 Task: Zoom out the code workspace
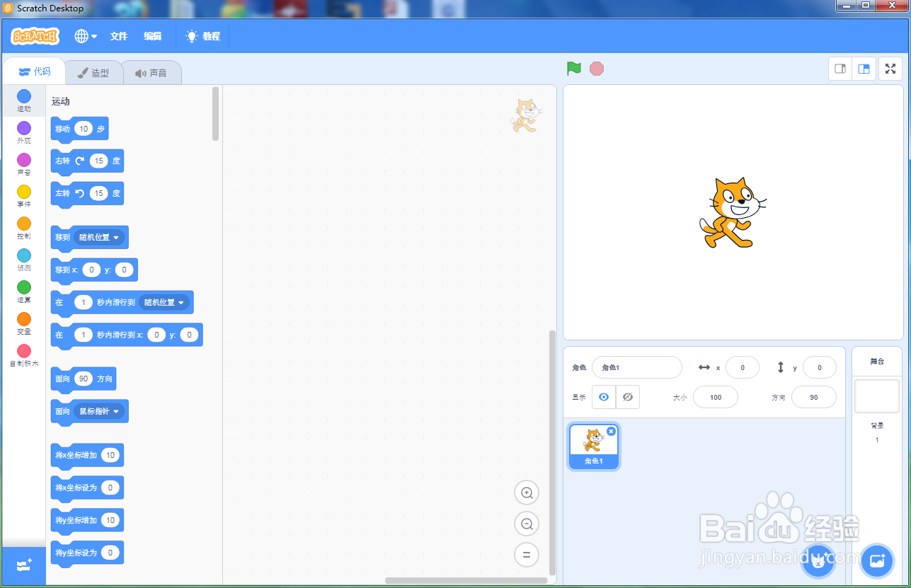click(527, 524)
